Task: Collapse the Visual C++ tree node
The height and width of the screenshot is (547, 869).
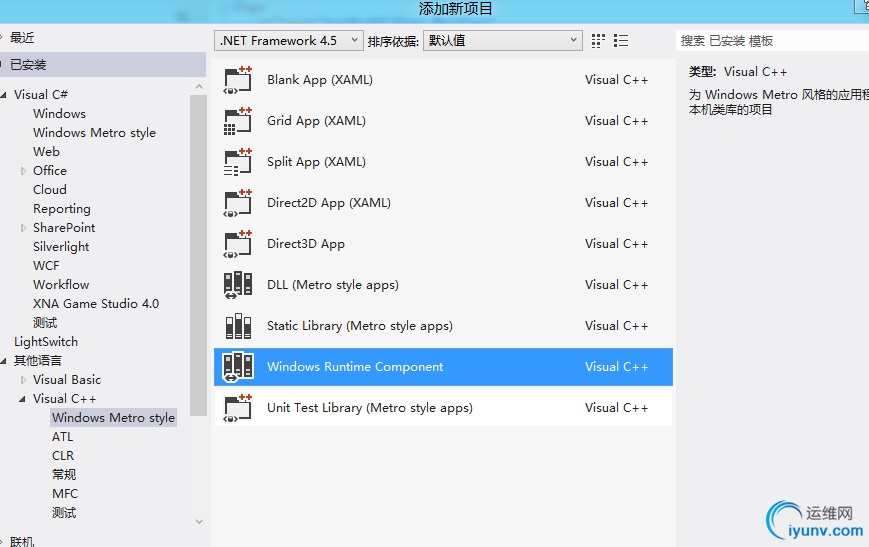Action: [23, 399]
